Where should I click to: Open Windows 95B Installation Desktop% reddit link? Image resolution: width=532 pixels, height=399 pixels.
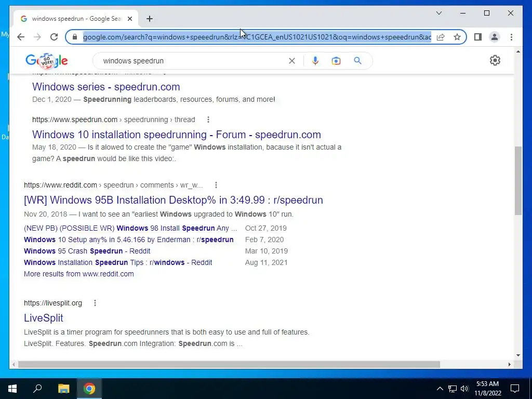[174, 200]
